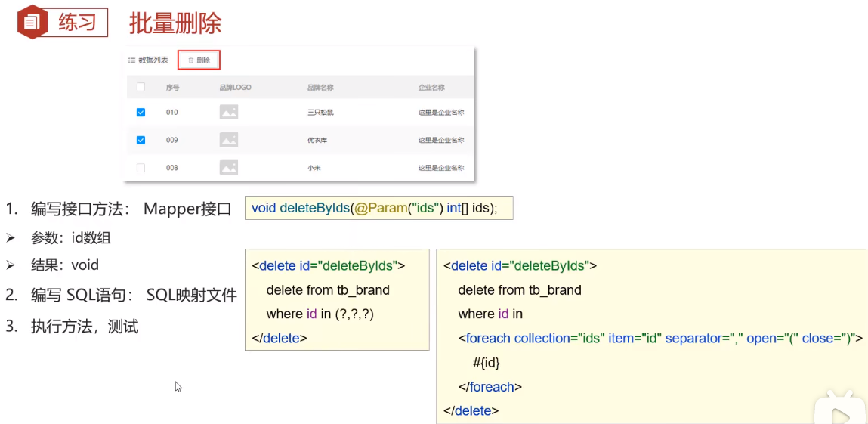
Task: Click the where id in (?,?,?) line
Action: [x=320, y=314]
